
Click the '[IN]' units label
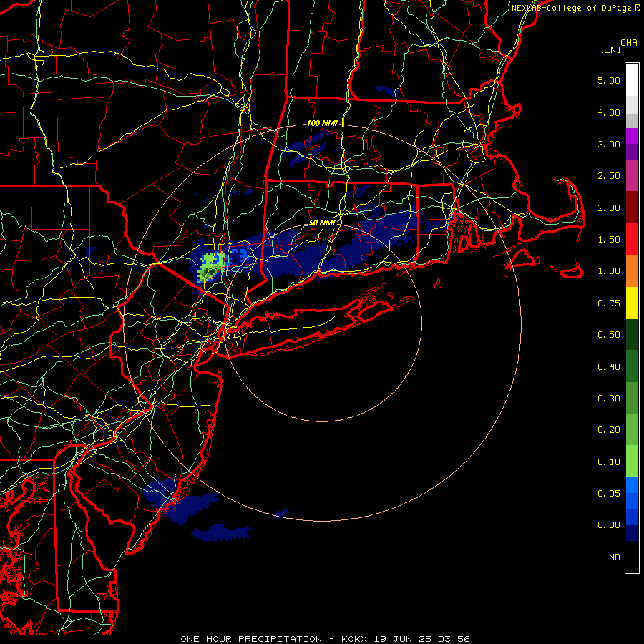pyautogui.click(x=611, y=49)
